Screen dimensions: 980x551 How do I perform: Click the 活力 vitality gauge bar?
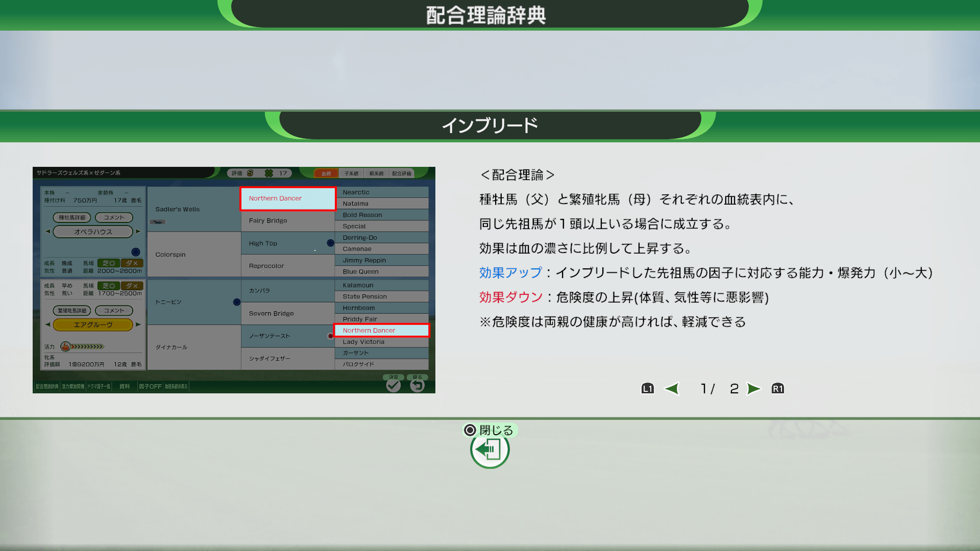click(87, 347)
